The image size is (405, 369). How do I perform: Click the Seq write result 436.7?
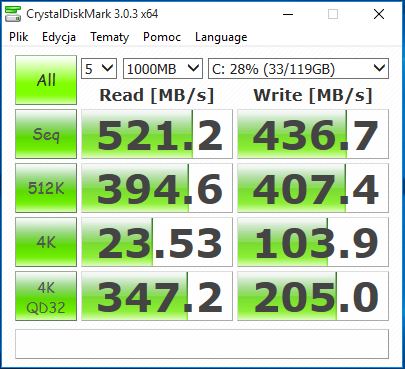pos(313,134)
